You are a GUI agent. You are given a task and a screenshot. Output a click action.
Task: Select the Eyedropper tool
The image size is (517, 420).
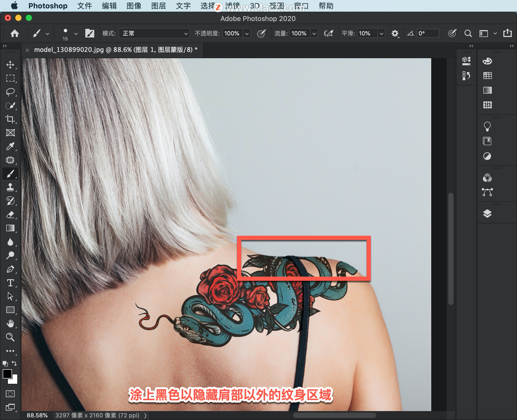pyautogui.click(x=10, y=146)
